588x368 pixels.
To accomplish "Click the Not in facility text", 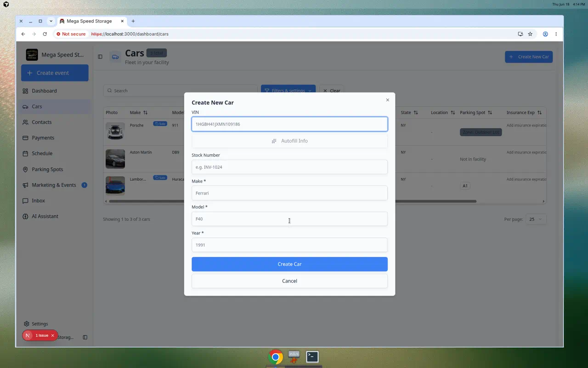I will (473, 159).
